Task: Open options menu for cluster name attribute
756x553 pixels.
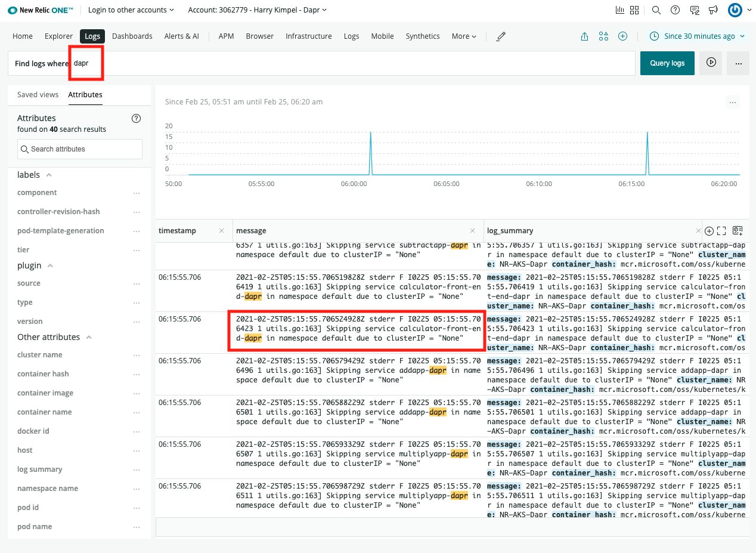Action: [x=137, y=355]
